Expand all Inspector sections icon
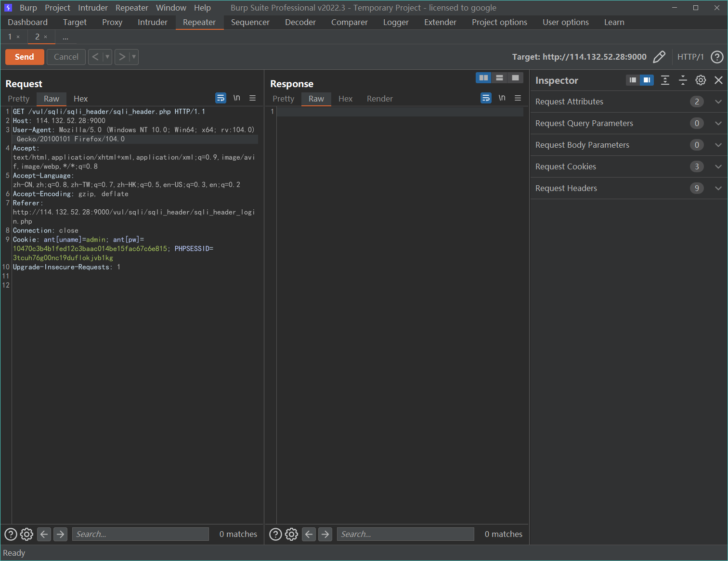Viewport: 728px width, 561px height. point(665,80)
